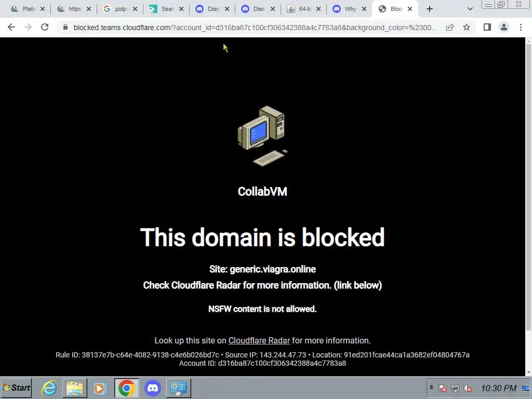532x399 pixels.
Task: Open a new tab
Action: [x=430, y=9]
